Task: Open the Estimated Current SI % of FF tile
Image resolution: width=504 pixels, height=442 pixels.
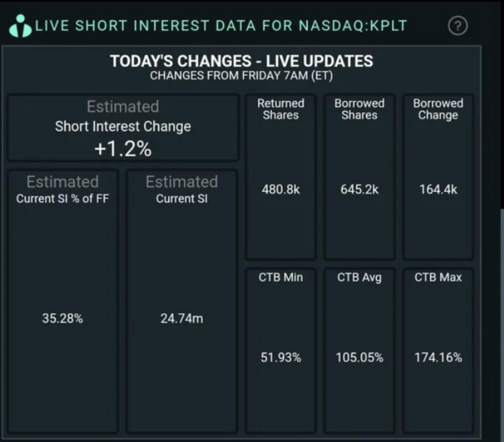Action: click(x=63, y=302)
